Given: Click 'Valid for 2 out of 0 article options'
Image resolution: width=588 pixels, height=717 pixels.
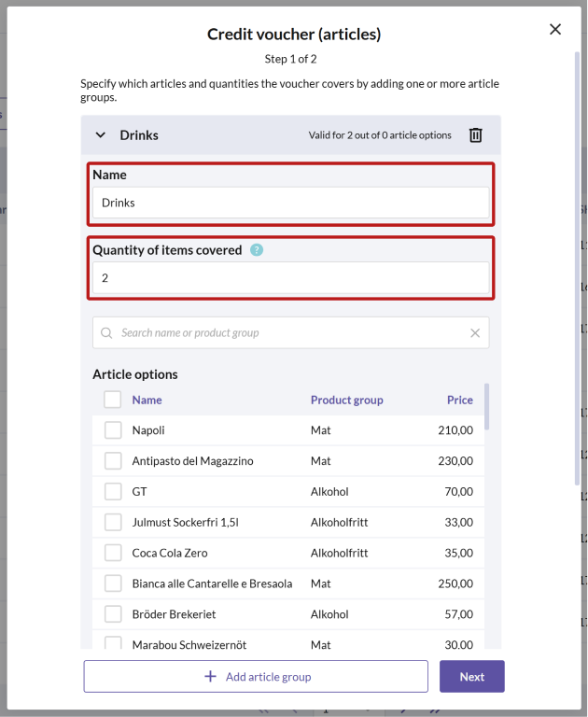Looking at the screenshot, I should [x=380, y=135].
